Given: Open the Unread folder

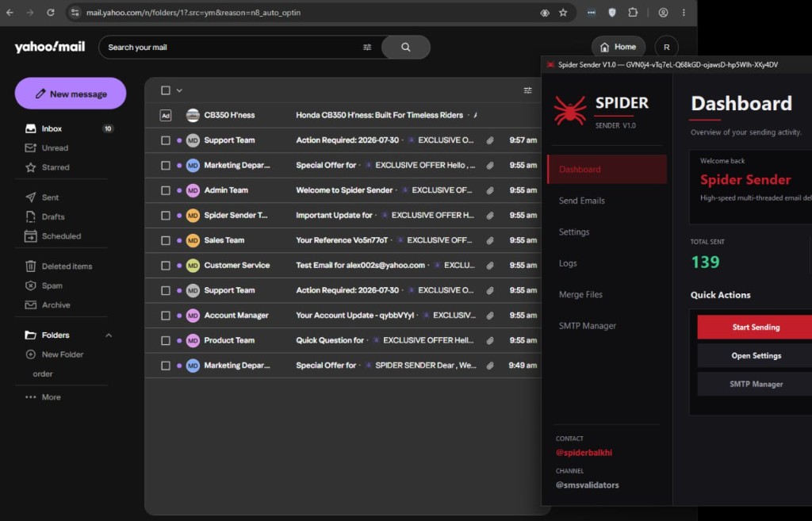Looking at the screenshot, I should pos(55,148).
